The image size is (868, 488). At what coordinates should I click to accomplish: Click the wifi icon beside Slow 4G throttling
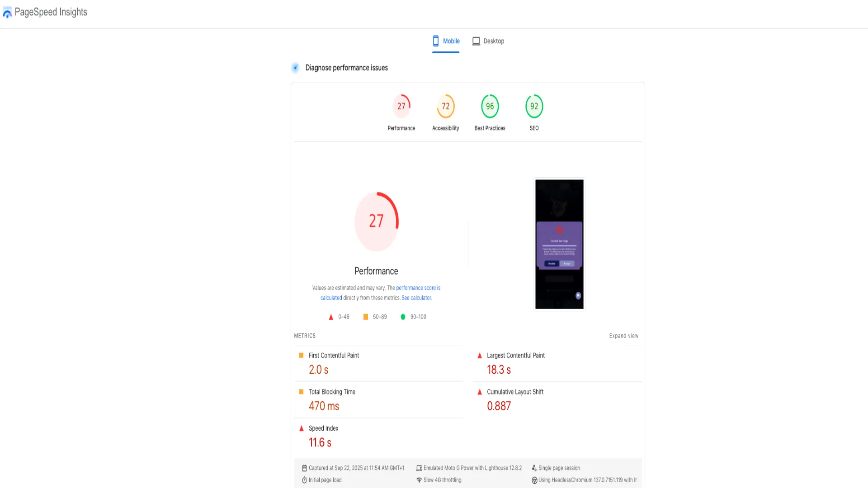click(x=419, y=480)
